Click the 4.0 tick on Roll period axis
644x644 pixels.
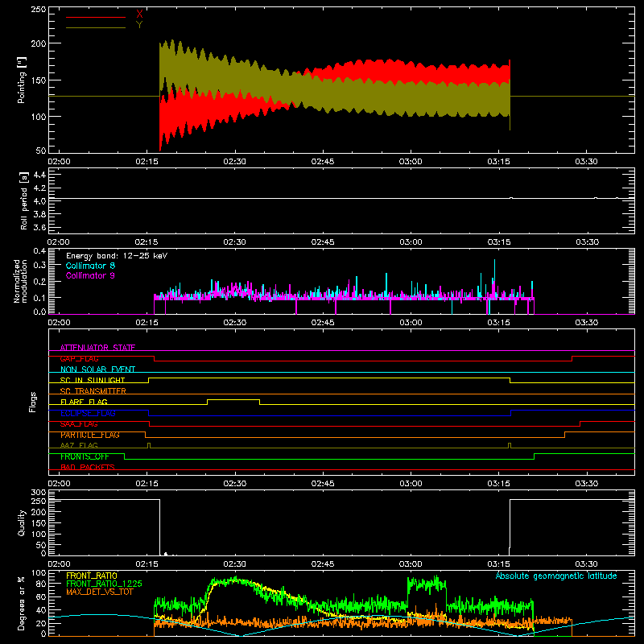point(39,201)
